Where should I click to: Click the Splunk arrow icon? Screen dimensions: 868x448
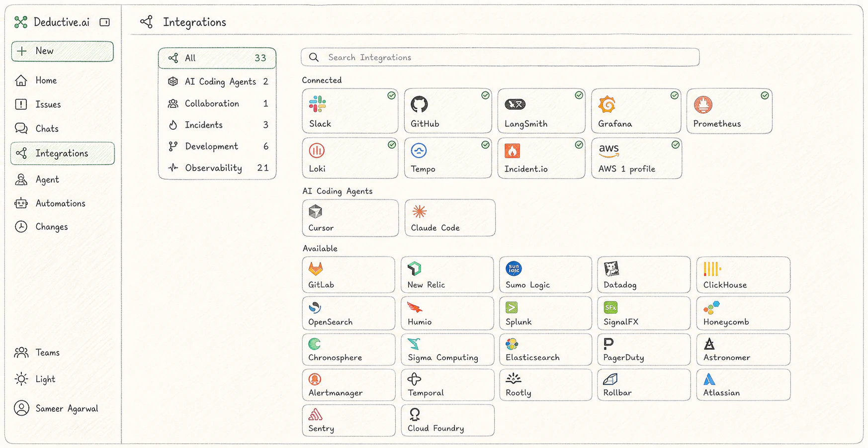(x=512, y=307)
